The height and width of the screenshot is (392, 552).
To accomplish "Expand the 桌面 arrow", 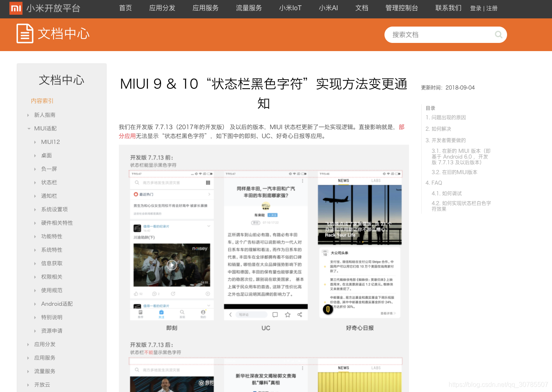I will pyautogui.click(x=35, y=156).
